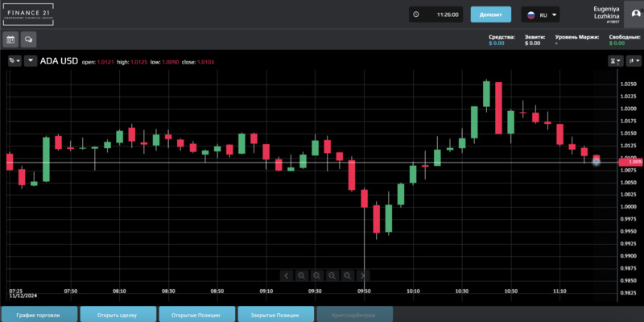This screenshot has height=322, width=644.
Task: Expand the ADA USD symbol selector arrow
Action: [x=31, y=61]
